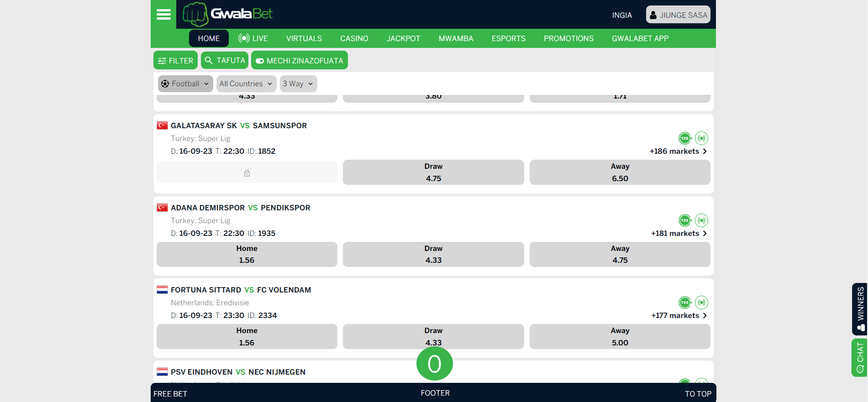
Task: Click the 'Netherlands: Eredivisie' league under Fortuna Sittard
Action: pyautogui.click(x=210, y=303)
